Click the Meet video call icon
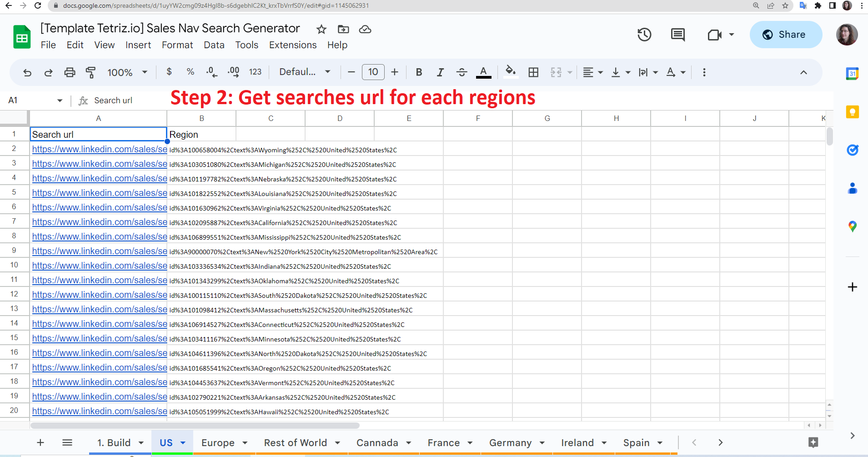Viewport: 868px width, 457px height. [715, 35]
